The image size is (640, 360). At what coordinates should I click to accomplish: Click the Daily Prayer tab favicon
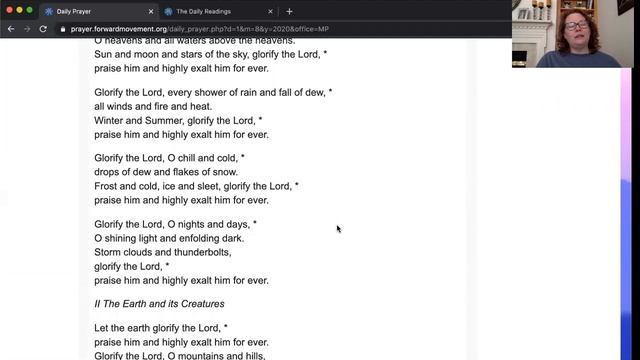49,11
